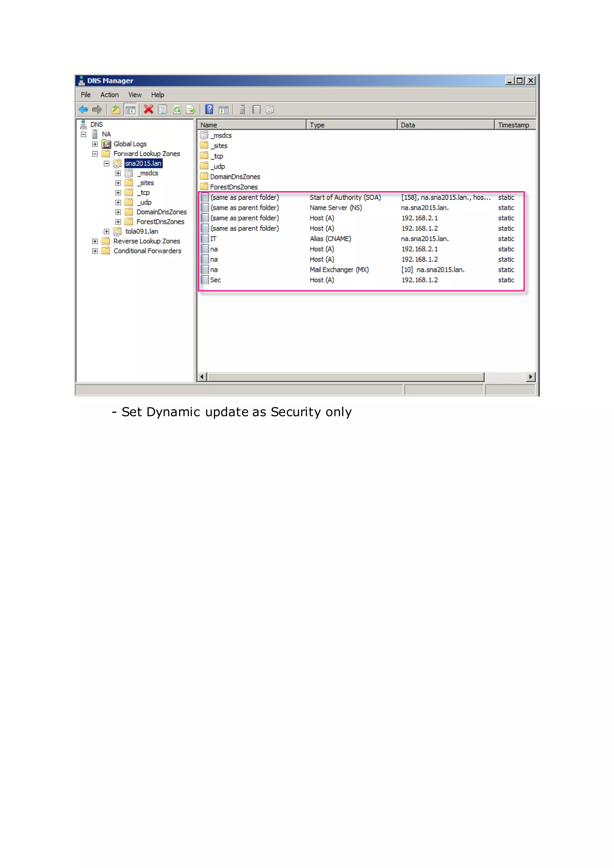614x868 pixels.
Task: Expand the Conditional Forwarders node
Action: pos(95,251)
